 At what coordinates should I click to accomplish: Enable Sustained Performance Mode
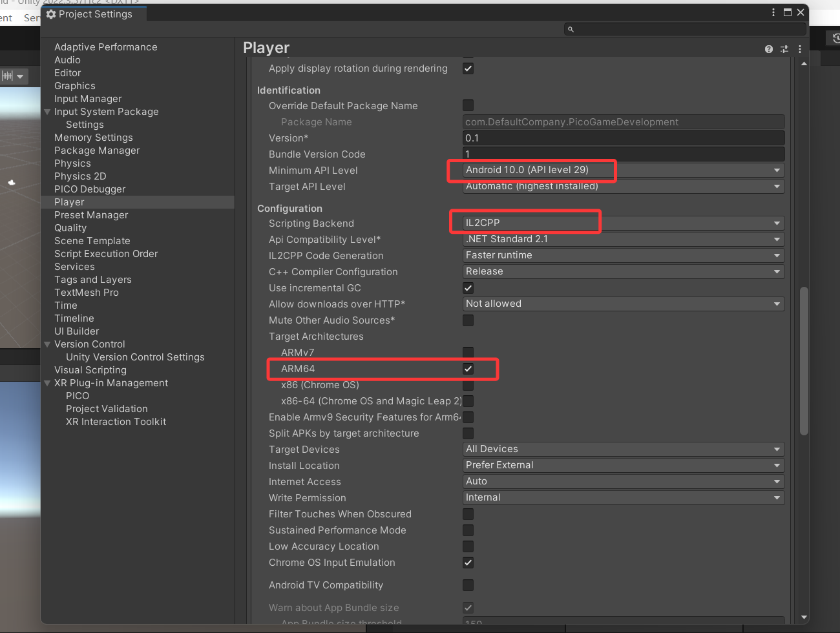click(468, 530)
